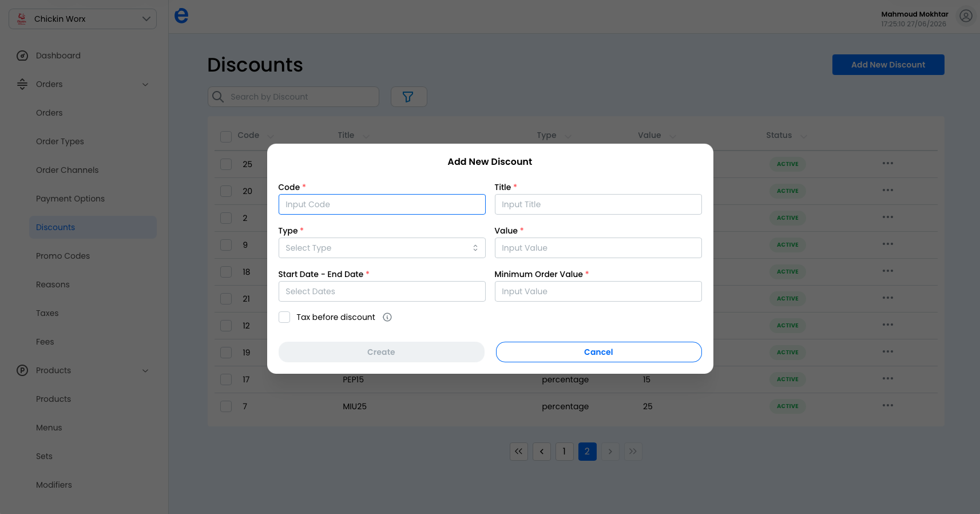This screenshot has height=514, width=980.
Task: Click the Create button in dialog
Action: 382,352
